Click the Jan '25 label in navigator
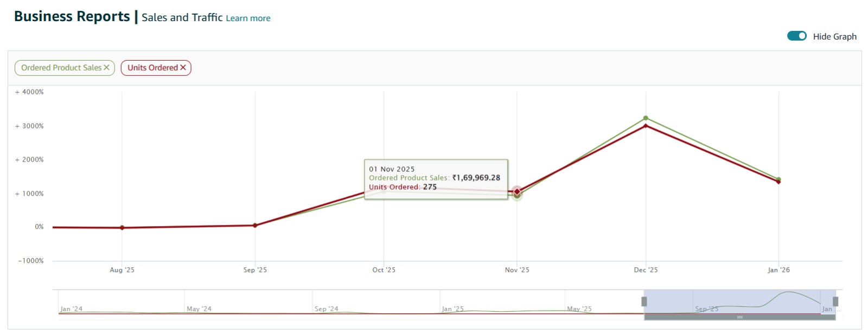Viewport: 868px width, 335px height. point(453,309)
